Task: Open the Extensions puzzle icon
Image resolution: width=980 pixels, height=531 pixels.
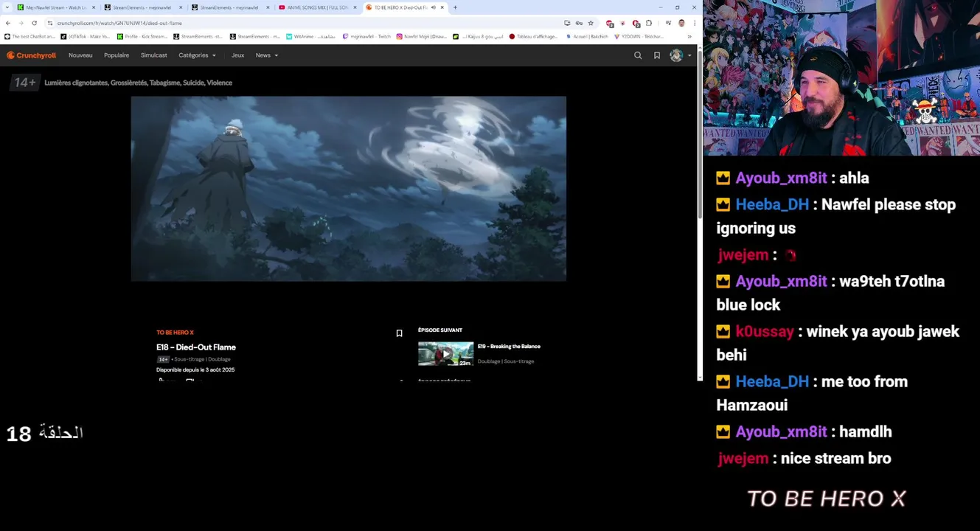Action: coord(649,23)
